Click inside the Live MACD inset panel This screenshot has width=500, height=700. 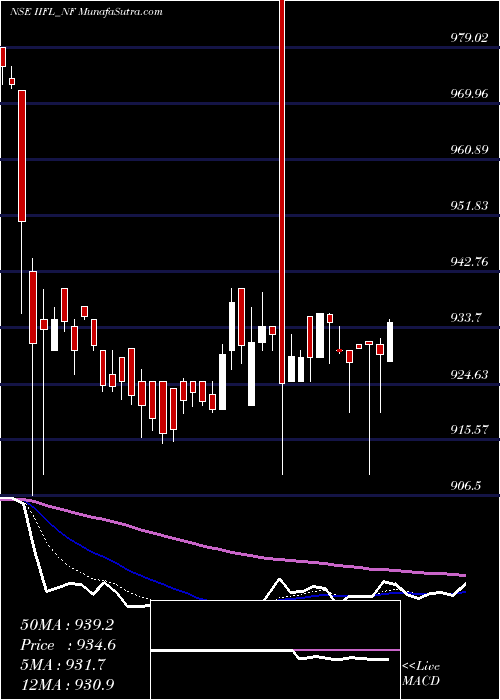point(275,650)
